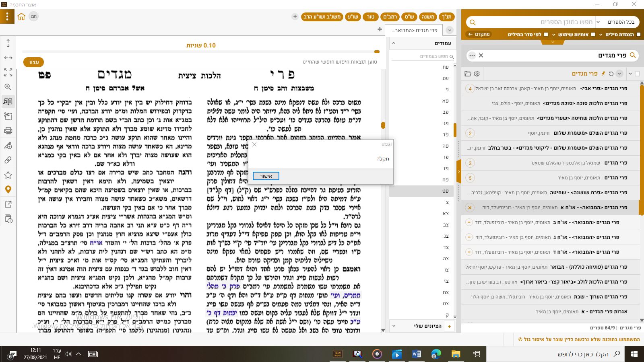This screenshot has width=644, height=362.
Task: Open a new book tab plus
Action: pos(380,29)
